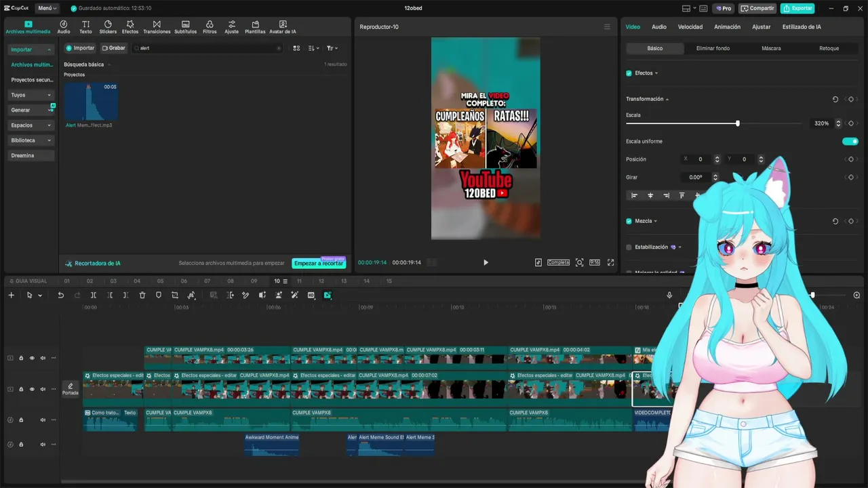Hide the top video track with eye icon
Image resolution: width=868 pixels, height=488 pixels.
pyautogui.click(x=32, y=358)
